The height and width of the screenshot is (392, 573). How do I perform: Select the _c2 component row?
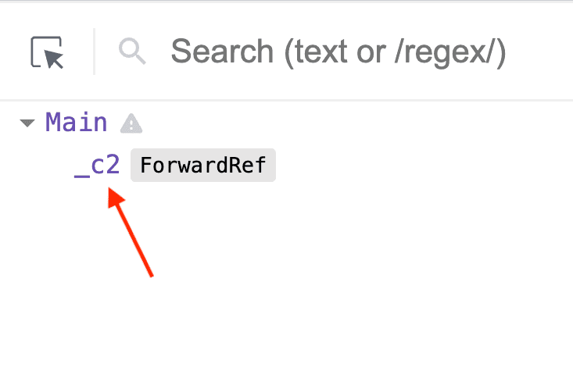click(97, 166)
